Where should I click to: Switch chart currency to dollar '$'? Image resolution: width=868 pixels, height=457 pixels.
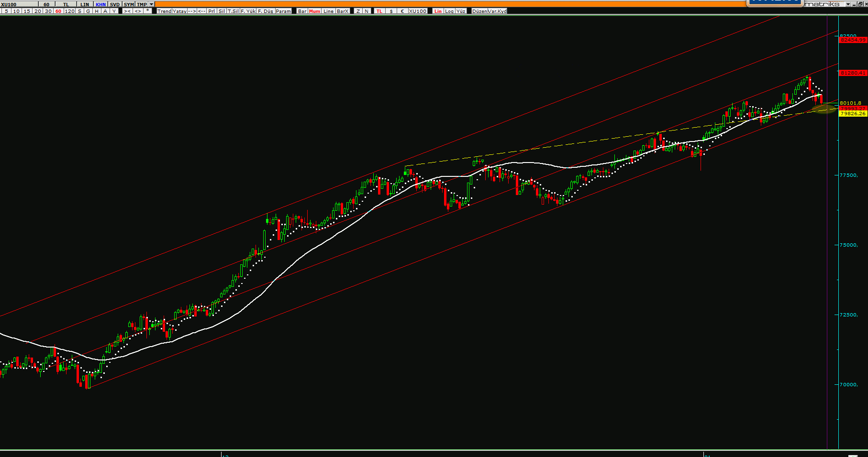click(391, 11)
